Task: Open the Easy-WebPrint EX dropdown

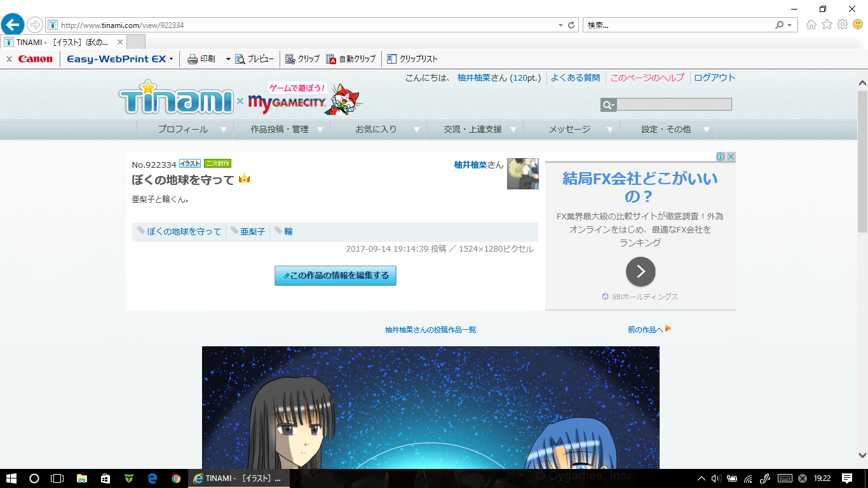Action: point(171,59)
